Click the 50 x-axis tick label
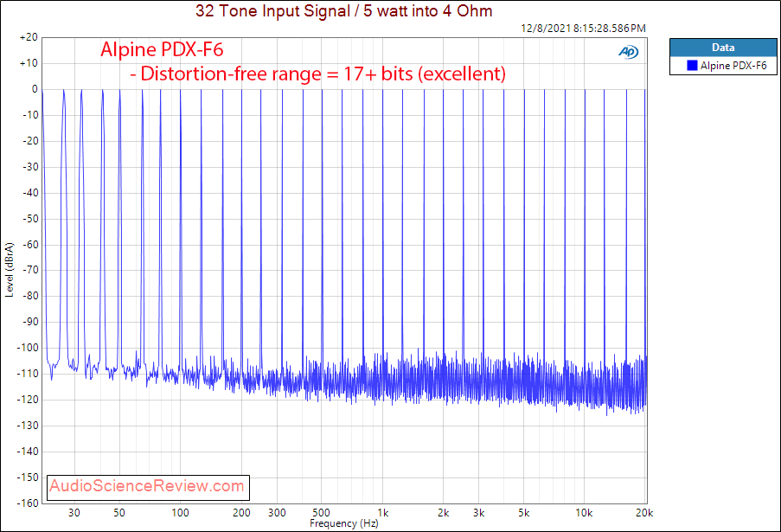The width and height of the screenshot is (781, 532). 119,513
